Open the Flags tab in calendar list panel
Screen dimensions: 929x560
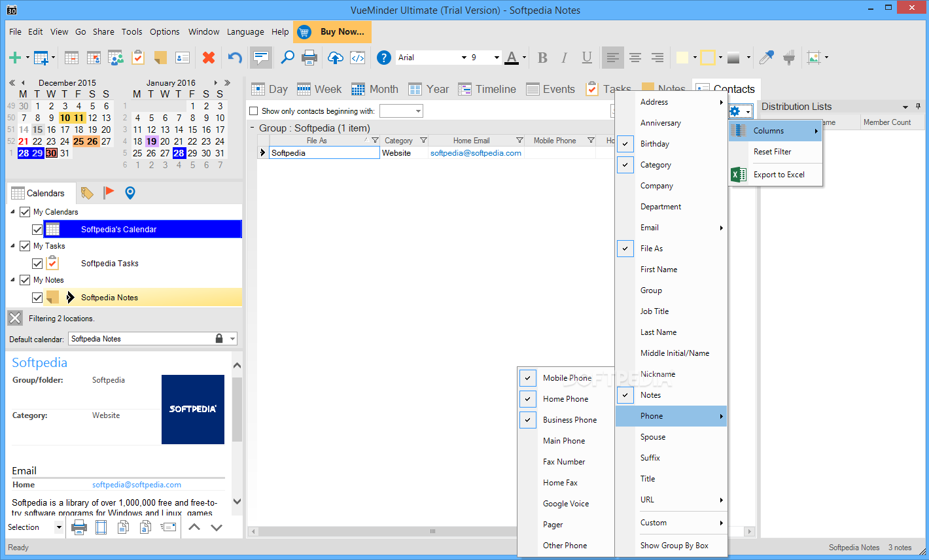[109, 192]
